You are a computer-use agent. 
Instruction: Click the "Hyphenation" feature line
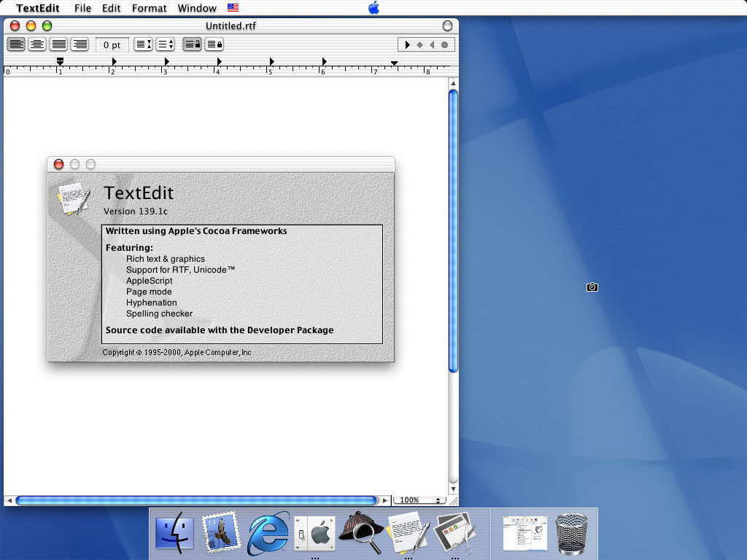coord(152,303)
